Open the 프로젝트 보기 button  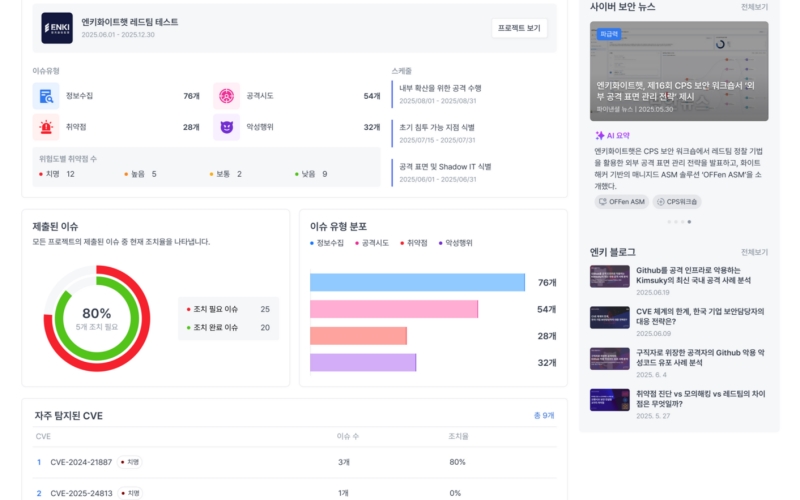[519, 28]
